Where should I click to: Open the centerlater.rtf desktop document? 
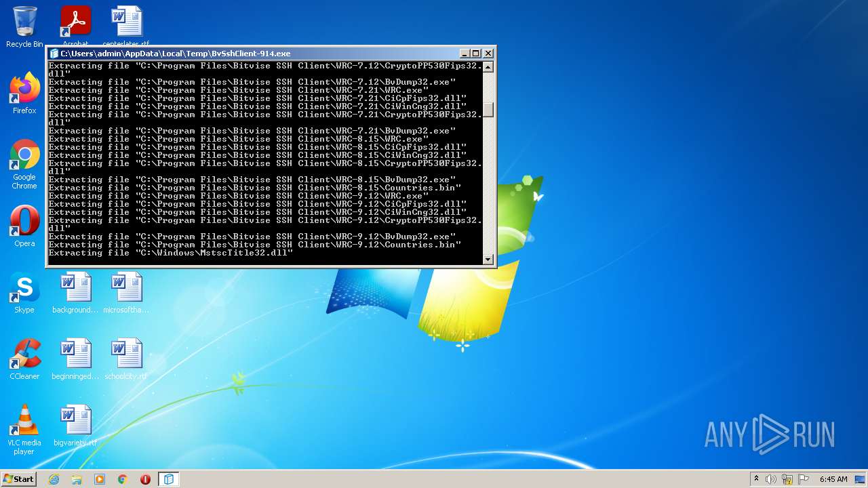coord(126,26)
